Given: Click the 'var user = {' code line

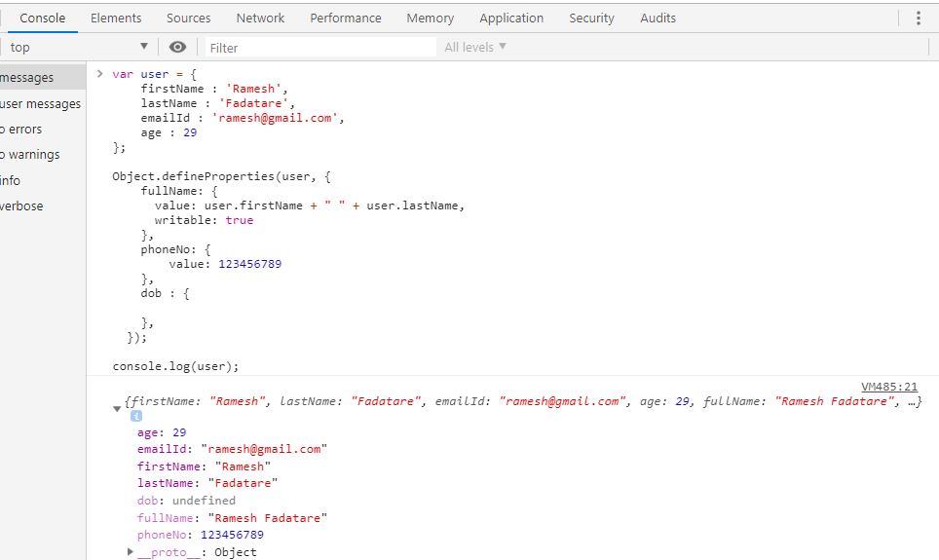Looking at the screenshot, I should point(155,74).
